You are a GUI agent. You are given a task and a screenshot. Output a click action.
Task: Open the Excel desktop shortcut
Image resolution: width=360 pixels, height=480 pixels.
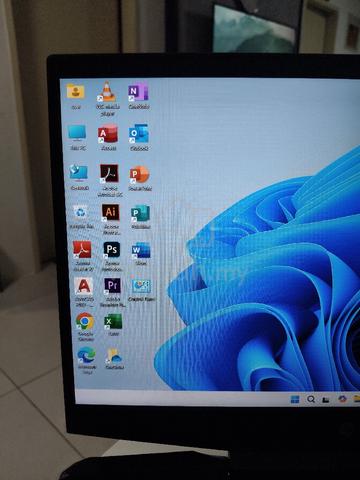coord(113,322)
